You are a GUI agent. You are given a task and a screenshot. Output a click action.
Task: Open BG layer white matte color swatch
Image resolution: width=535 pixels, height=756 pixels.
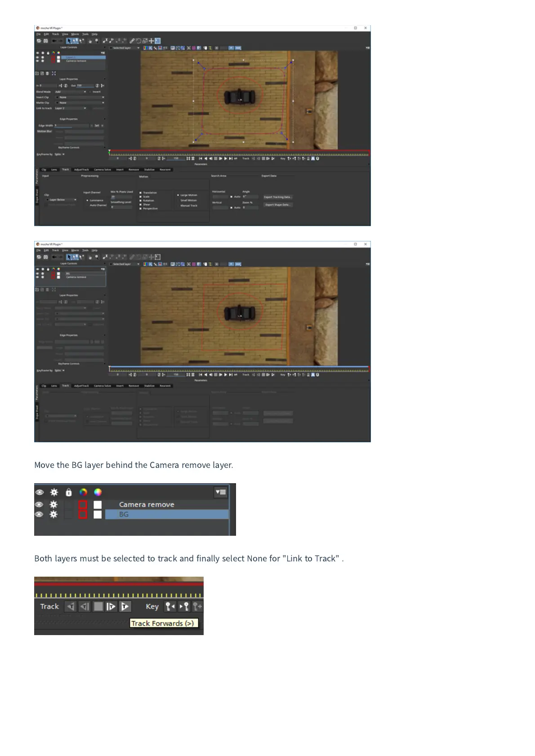(98, 514)
